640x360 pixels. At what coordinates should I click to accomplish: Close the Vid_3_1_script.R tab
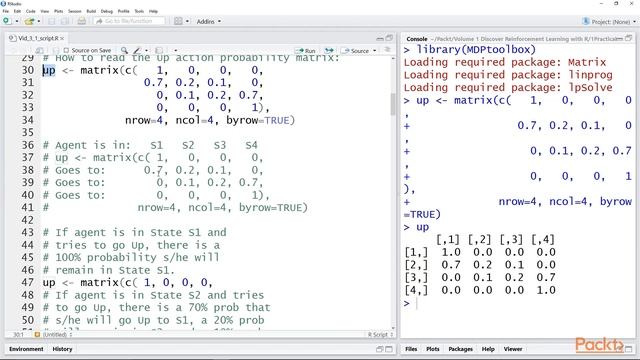[62, 38]
